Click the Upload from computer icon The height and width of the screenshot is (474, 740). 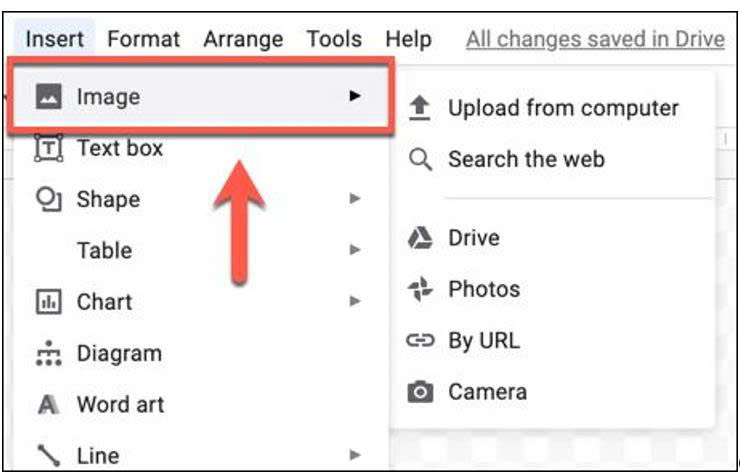[421, 108]
